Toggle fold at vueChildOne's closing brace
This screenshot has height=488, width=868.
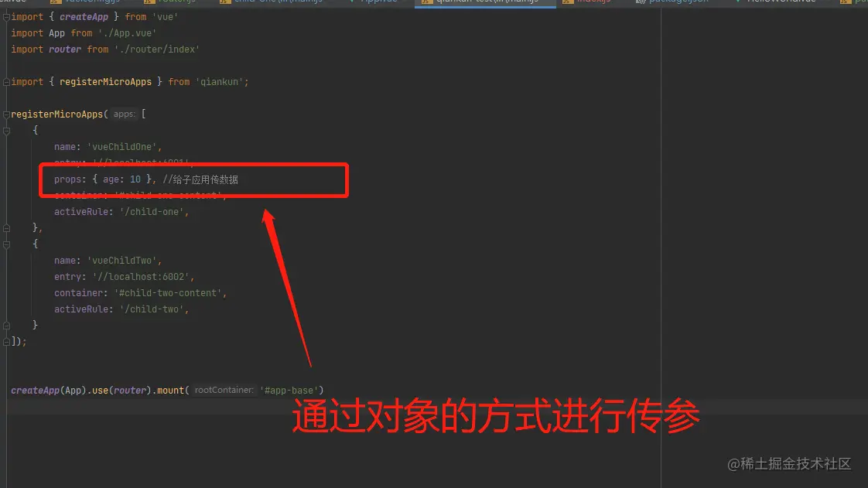click(6, 228)
